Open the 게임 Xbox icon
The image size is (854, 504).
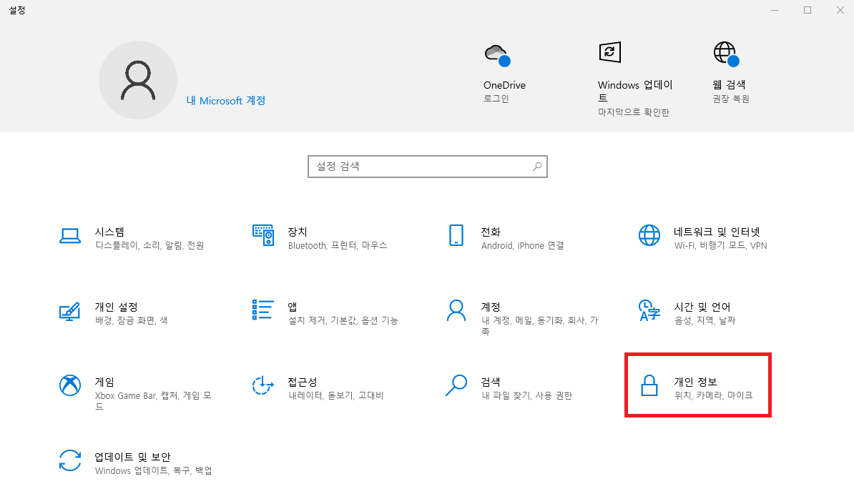coord(69,385)
